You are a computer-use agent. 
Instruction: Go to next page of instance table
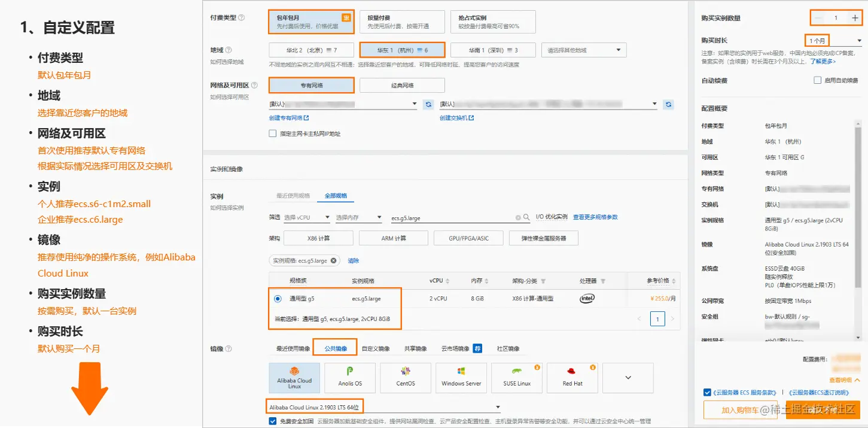click(672, 319)
